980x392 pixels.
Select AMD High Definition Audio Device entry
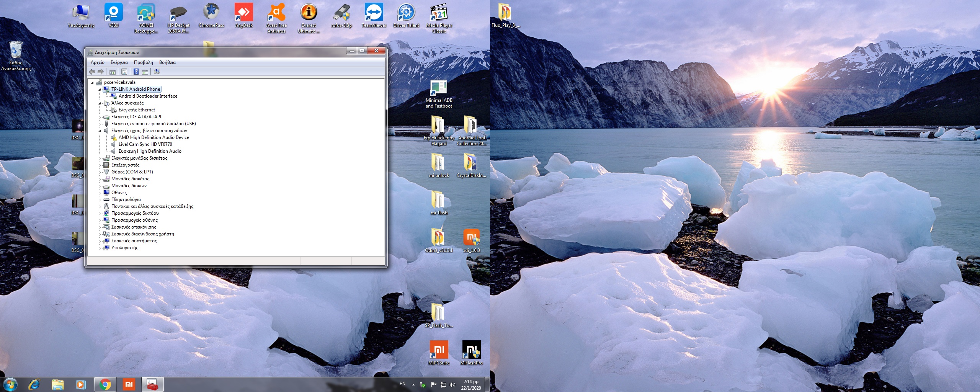pyautogui.click(x=154, y=137)
